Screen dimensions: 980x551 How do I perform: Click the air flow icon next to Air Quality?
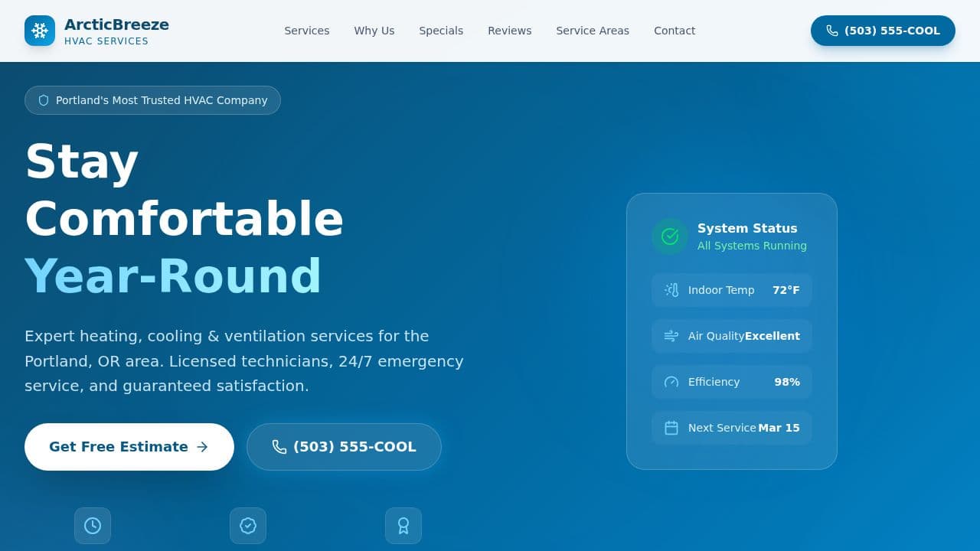click(671, 336)
